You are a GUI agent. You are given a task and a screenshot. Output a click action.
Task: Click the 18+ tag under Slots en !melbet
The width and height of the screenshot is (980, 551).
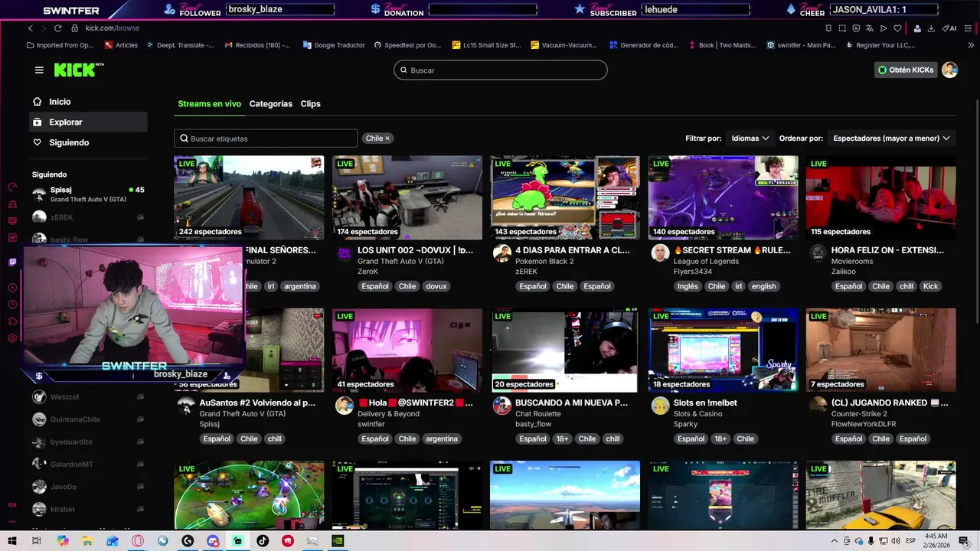pos(720,439)
